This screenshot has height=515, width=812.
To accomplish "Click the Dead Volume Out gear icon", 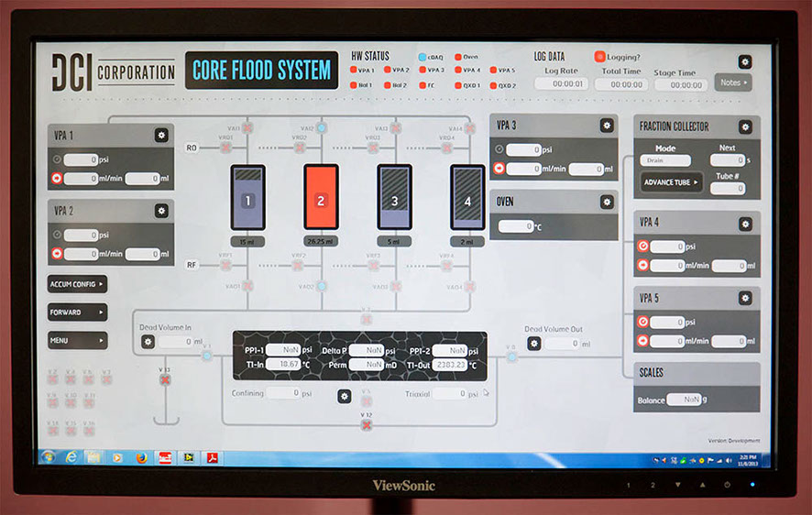I will click(534, 344).
